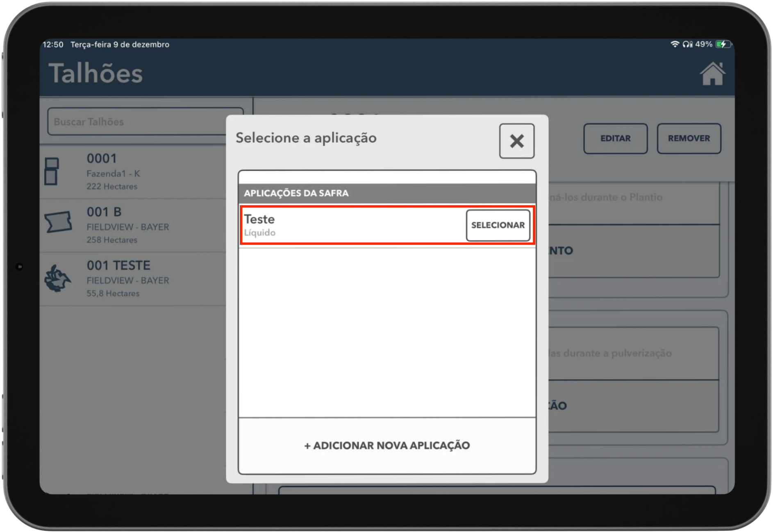Tap the headphones status icon

pyautogui.click(x=687, y=44)
